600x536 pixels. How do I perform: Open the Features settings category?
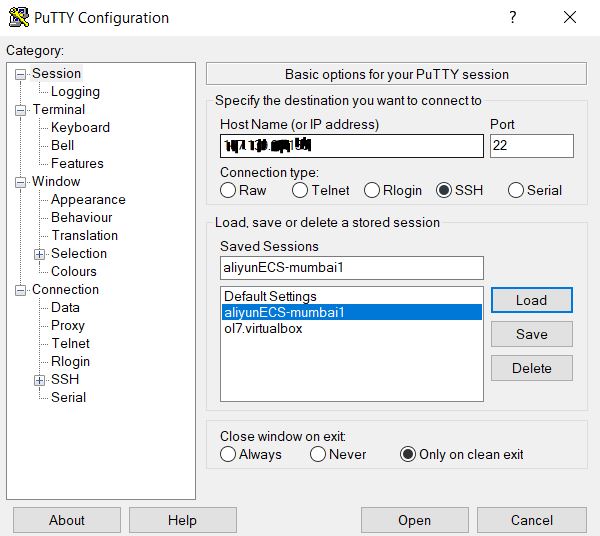tap(77, 163)
